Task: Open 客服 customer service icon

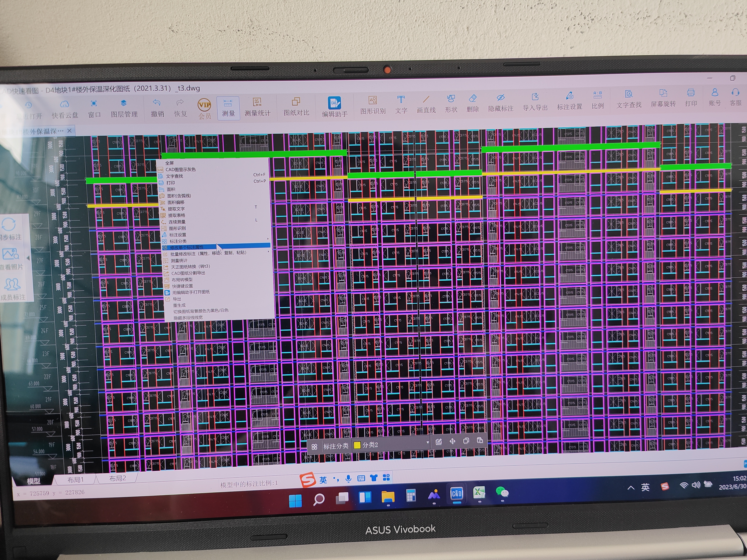Action: point(735,97)
